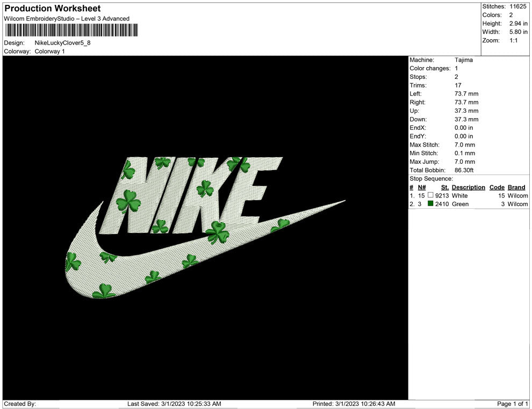The width and height of the screenshot is (532, 409).
Task: Click the N# column header
Action: click(x=422, y=187)
